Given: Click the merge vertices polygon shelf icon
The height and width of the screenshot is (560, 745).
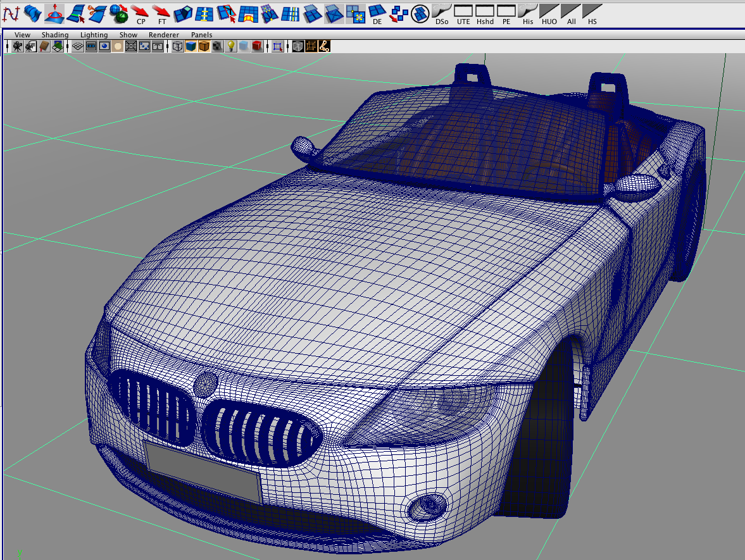Looking at the screenshot, I should tap(270, 13).
